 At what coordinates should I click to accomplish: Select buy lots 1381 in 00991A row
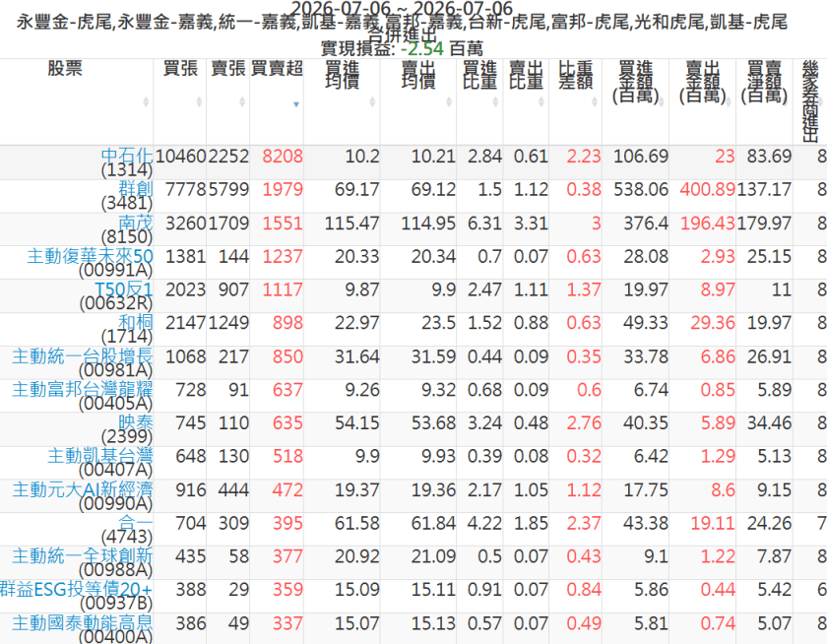[186, 256]
